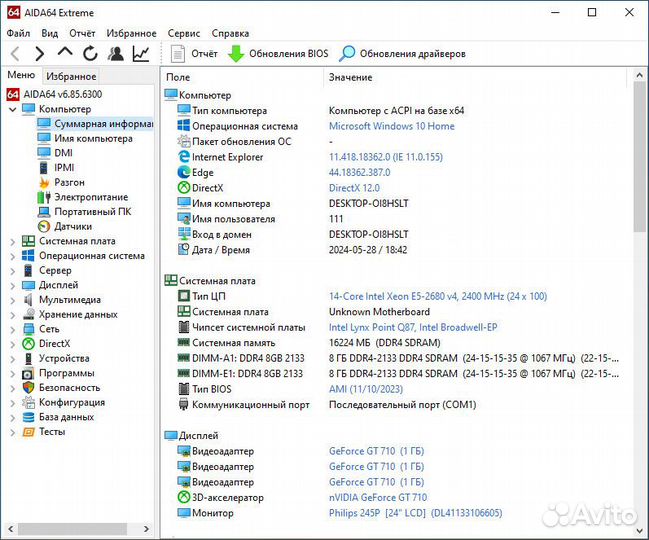
Task: Select the IPMI icon in the tree
Action: tap(44, 168)
